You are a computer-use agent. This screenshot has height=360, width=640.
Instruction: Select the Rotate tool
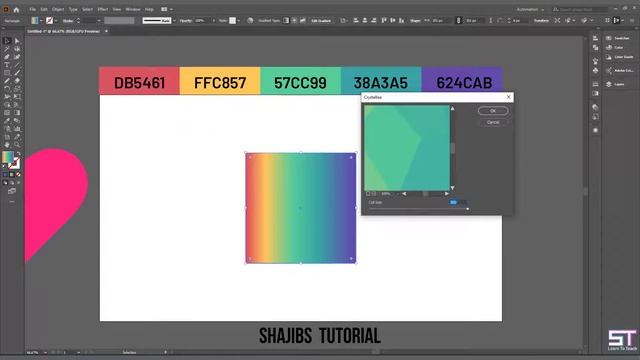coord(7,89)
